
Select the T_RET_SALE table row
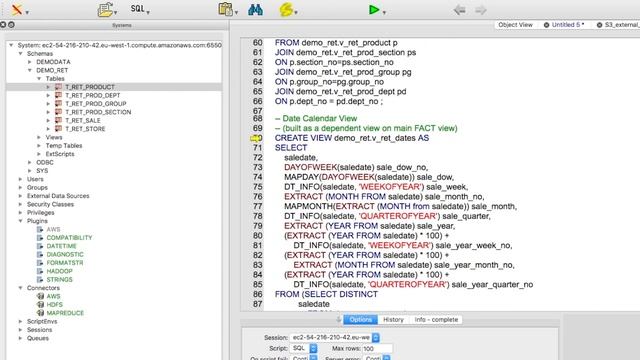pyautogui.click(x=114, y=120)
